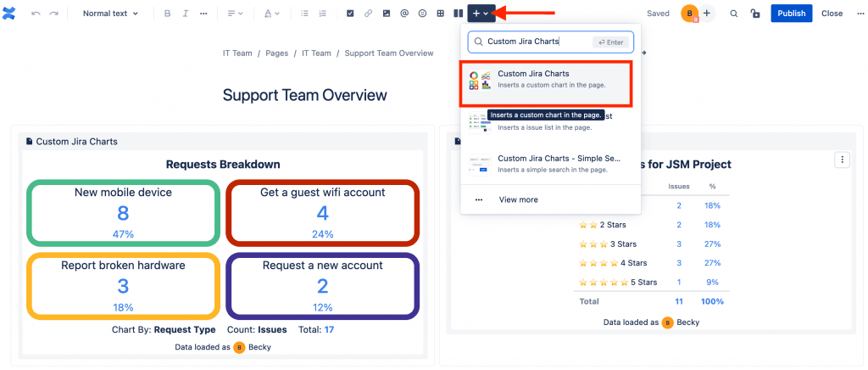Open the text color dropdown
This screenshot has height=370, width=868.
(271, 14)
